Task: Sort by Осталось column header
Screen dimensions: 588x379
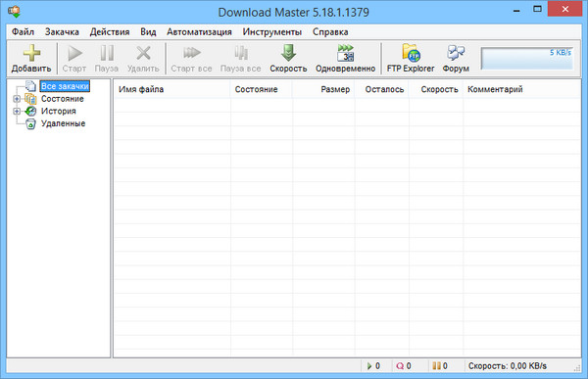Action: tap(382, 89)
